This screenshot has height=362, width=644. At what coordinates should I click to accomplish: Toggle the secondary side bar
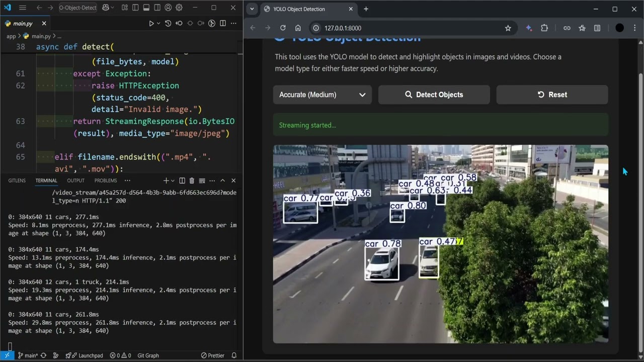tap(157, 8)
